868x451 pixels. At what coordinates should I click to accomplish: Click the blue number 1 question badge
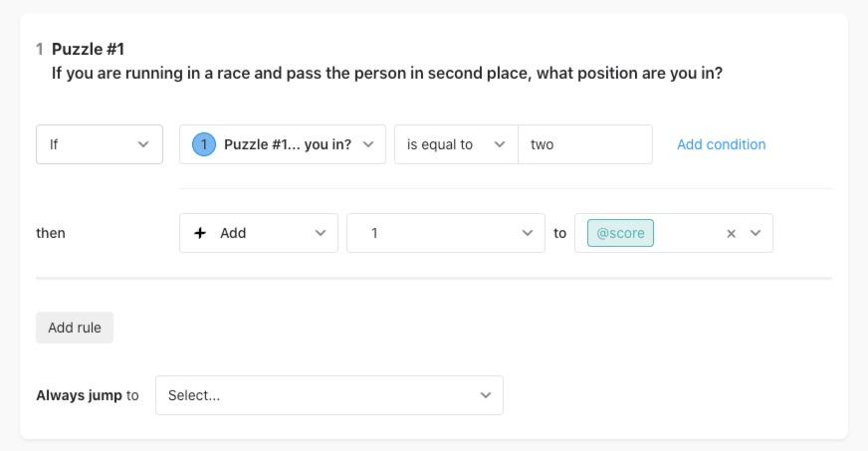(x=204, y=144)
